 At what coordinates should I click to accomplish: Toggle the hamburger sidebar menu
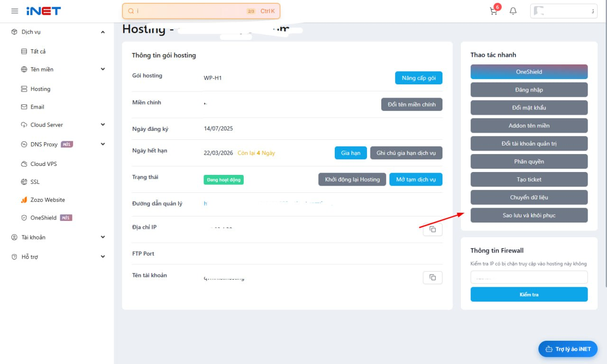click(x=15, y=11)
